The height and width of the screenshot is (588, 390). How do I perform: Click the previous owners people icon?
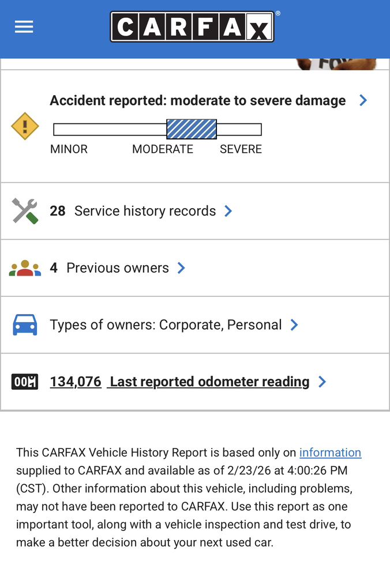coord(25,268)
